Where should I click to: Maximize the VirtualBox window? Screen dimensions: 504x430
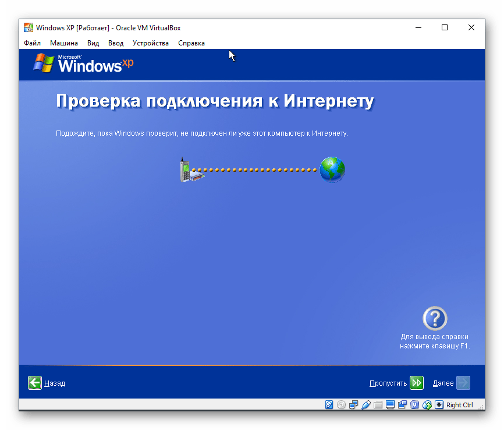click(445, 28)
